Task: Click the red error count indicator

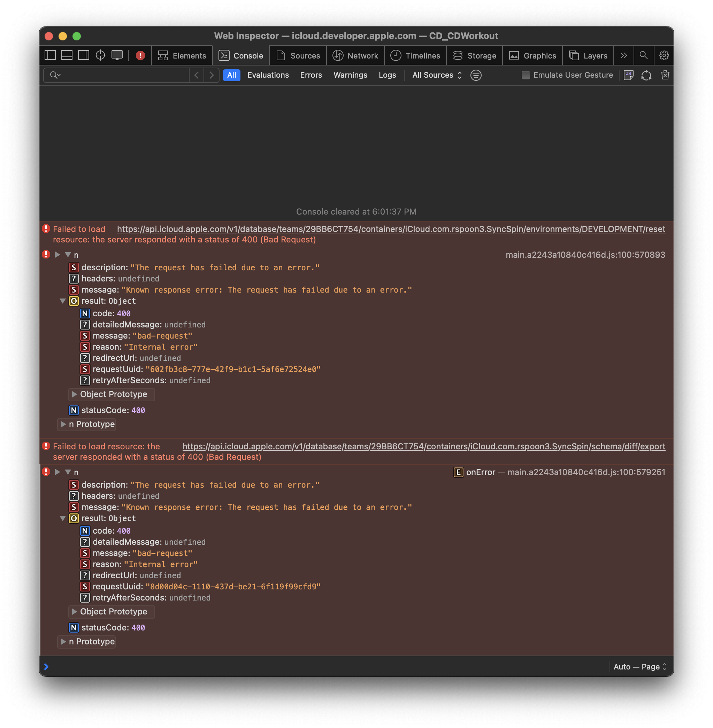Action: [140, 55]
